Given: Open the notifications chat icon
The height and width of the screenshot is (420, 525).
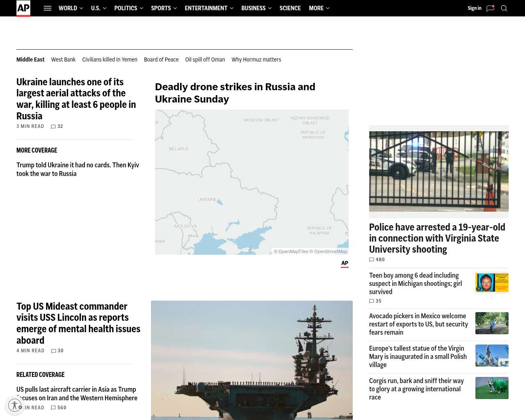Looking at the screenshot, I should (490, 8).
